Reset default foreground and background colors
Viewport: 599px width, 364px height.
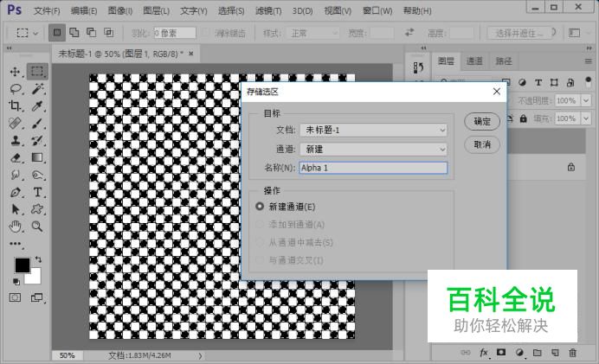click(16, 282)
